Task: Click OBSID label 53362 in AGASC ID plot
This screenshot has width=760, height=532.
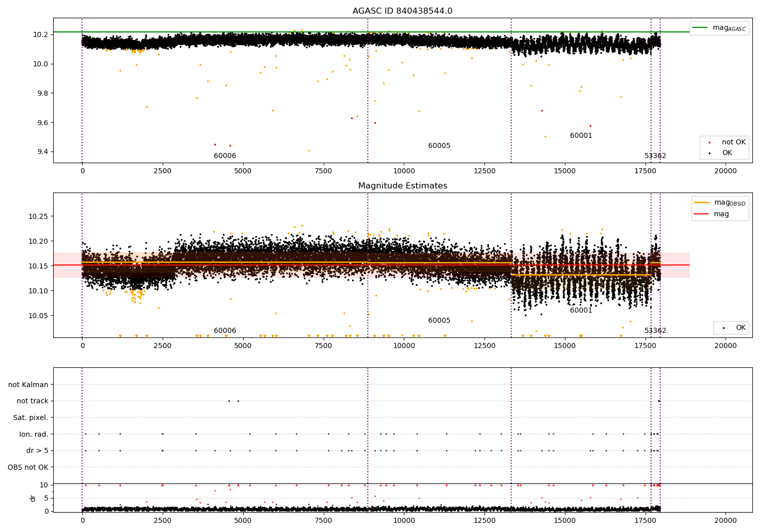Action: [x=655, y=156]
